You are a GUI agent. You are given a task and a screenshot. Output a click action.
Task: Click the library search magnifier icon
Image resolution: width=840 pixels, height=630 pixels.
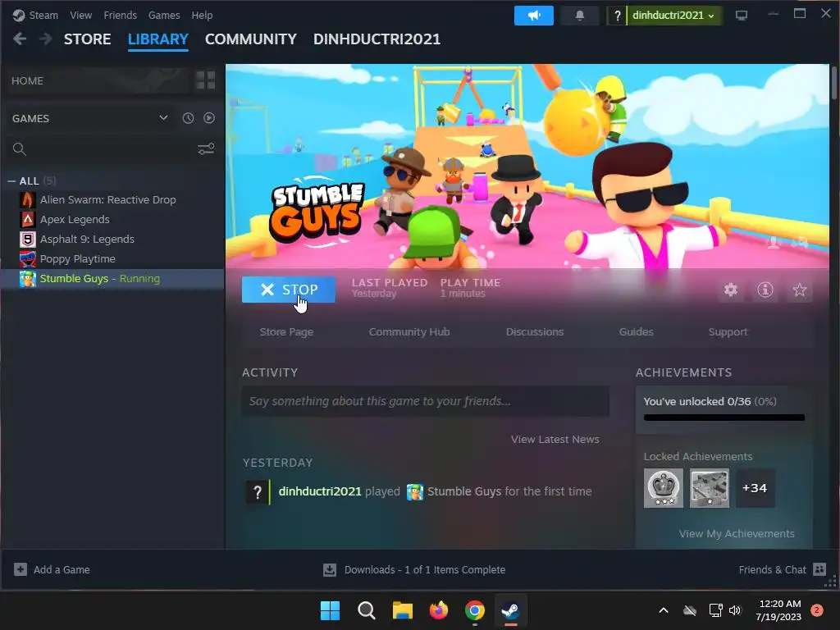click(x=20, y=149)
